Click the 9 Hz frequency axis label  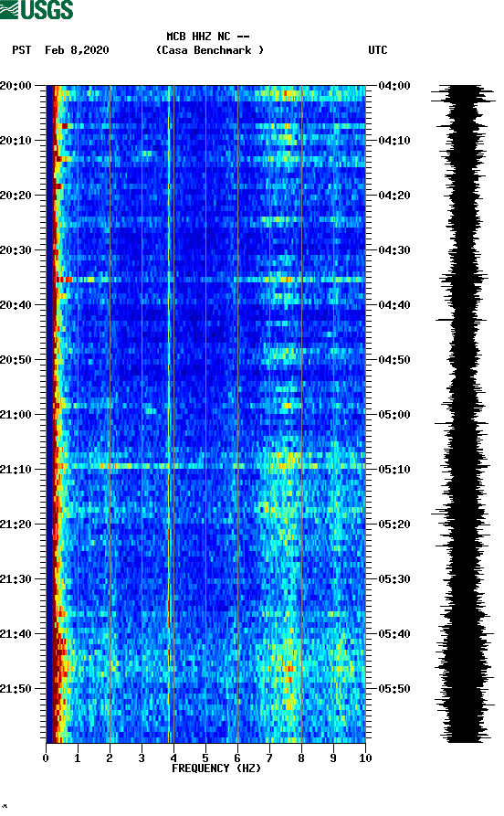pyautogui.click(x=333, y=758)
